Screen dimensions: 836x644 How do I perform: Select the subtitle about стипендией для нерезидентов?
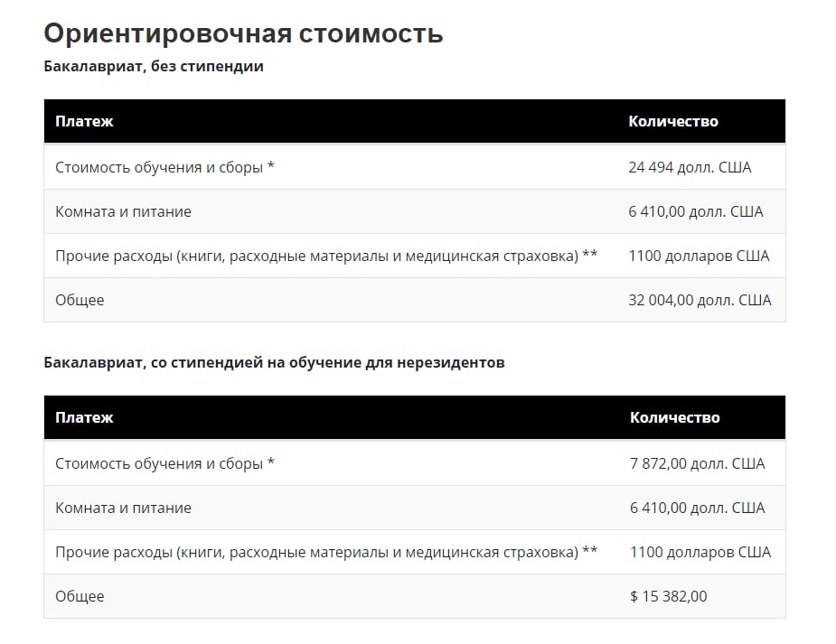coord(274,363)
